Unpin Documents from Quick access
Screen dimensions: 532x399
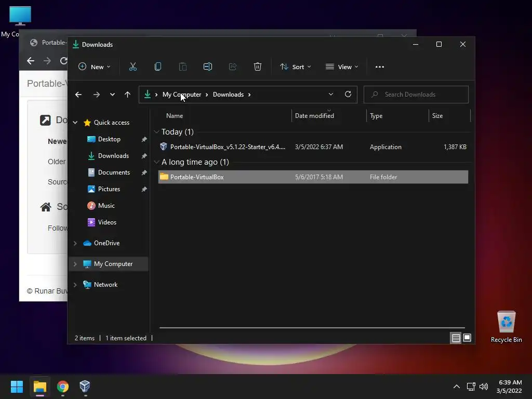pos(144,172)
